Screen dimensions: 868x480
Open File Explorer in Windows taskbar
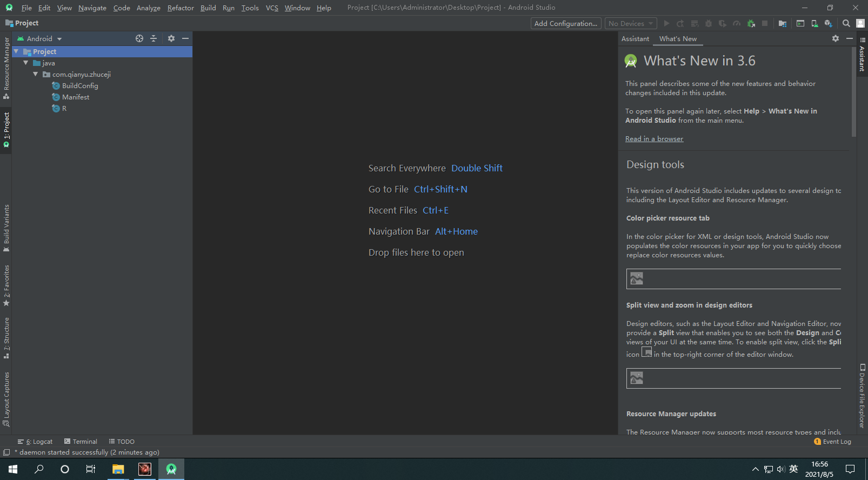pyautogui.click(x=118, y=469)
